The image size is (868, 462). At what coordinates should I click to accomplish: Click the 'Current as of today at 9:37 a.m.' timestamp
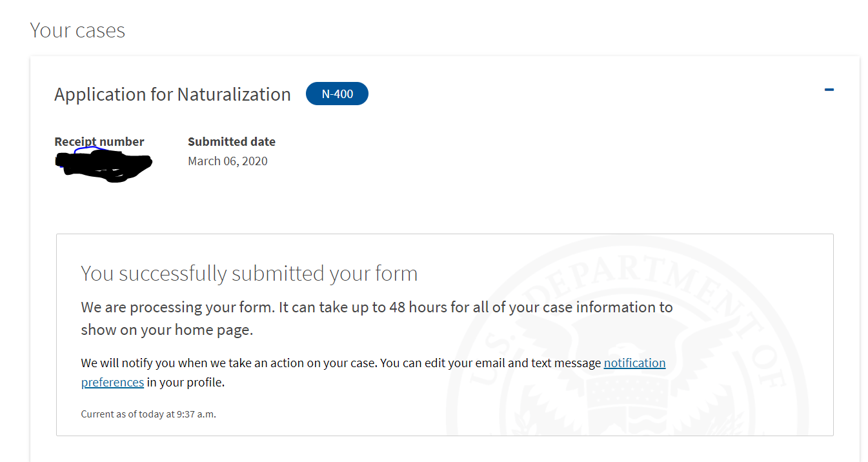point(148,414)
